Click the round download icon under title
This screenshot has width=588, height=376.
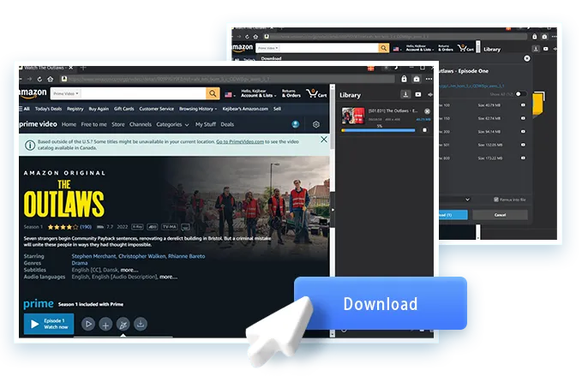(141, 324)
